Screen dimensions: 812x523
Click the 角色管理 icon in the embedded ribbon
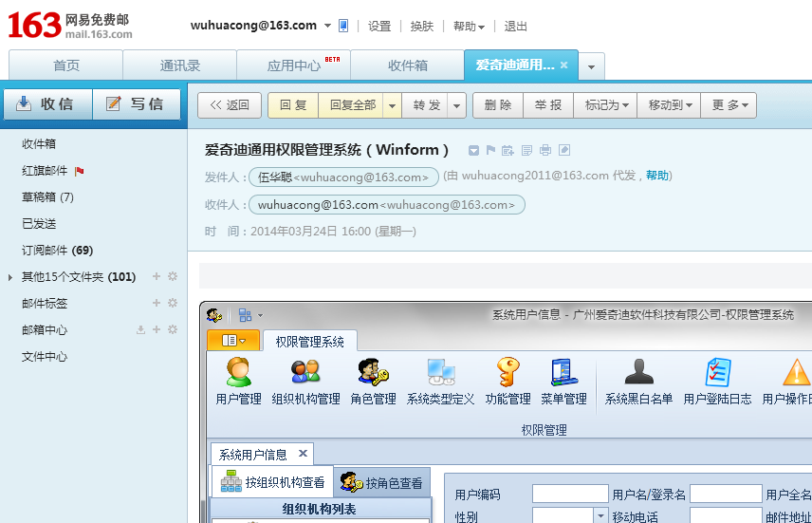coord(373,372)
